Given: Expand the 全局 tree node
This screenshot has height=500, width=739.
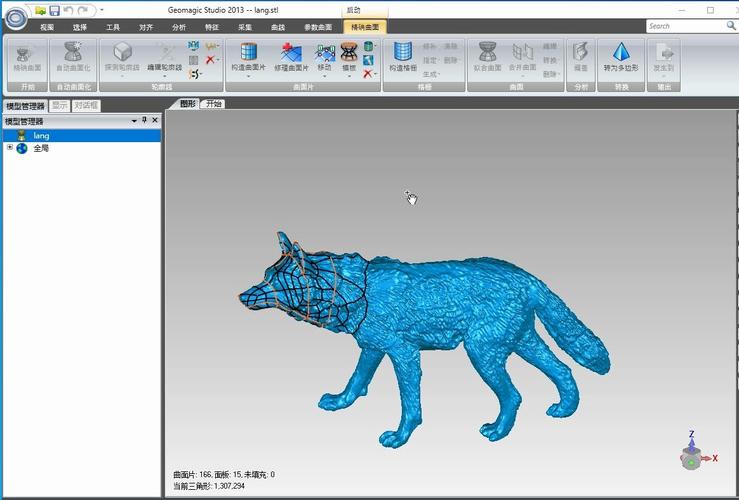Looking at the screenshot, I should click(9, 148).
